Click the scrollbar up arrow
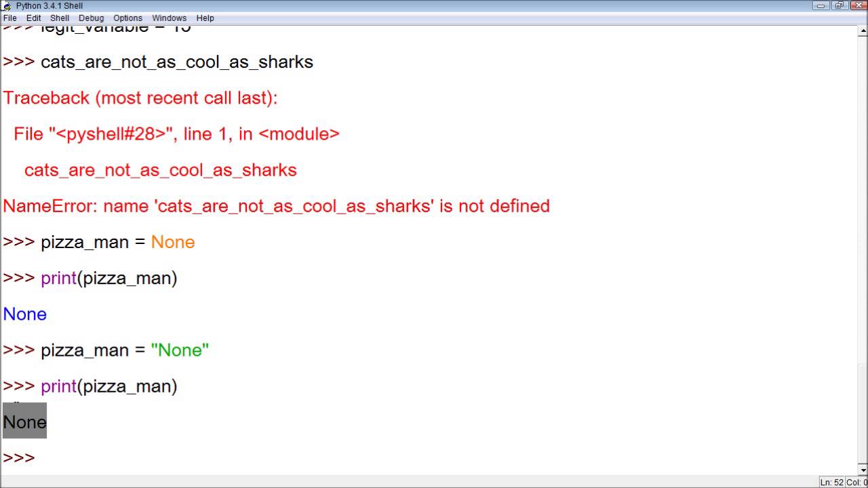The width and height of the screenshot is (868, 488). pos(863,30)
